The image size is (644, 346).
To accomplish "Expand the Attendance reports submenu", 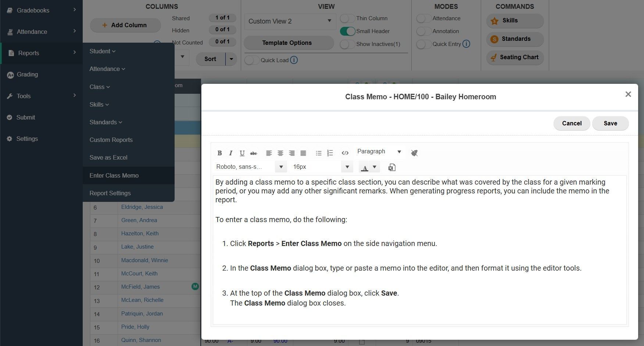I will 107,69.
